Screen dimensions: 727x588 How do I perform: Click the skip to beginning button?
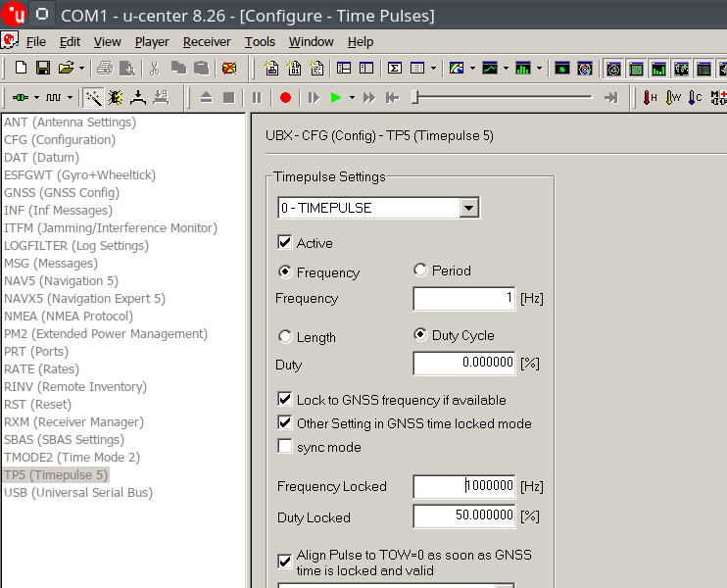pyautogui.click(x=392, y=97)
